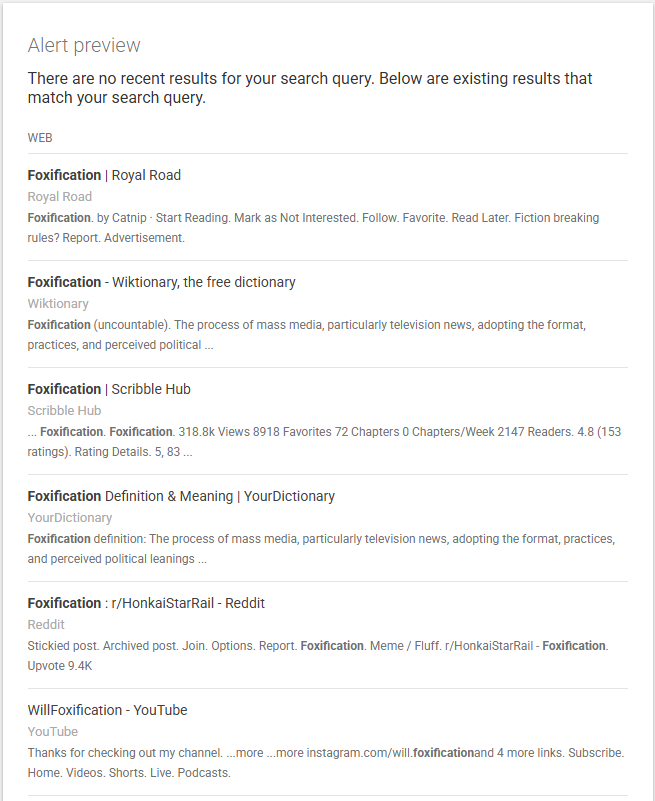The height and width of the screenshot is (801, 655).
Task: Click the "Alert preview" heading
Action: tap(84, 45)
